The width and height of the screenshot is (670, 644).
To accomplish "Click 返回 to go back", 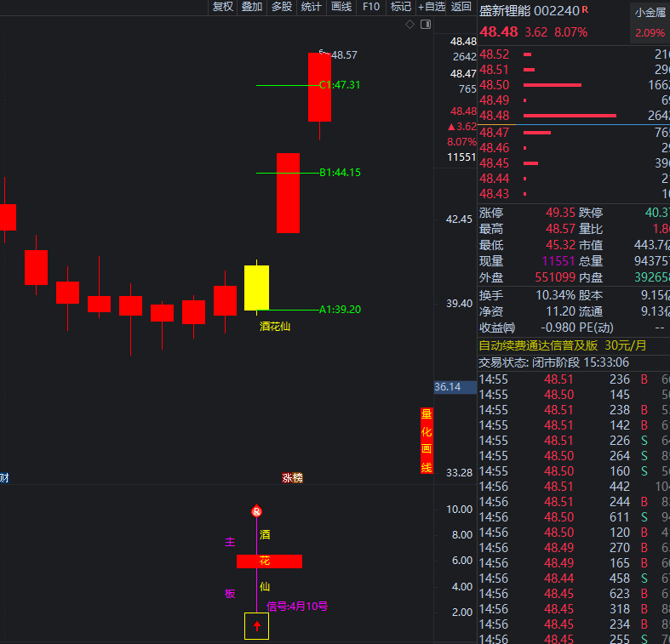I will pyautogui.click(x=461, y=7).
